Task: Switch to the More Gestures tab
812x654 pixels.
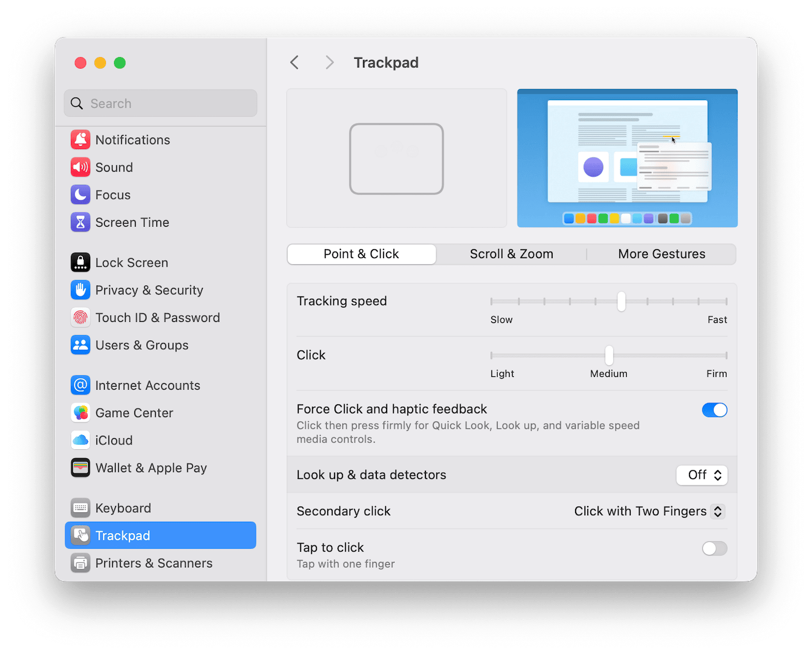Action: tap(661, 254)
